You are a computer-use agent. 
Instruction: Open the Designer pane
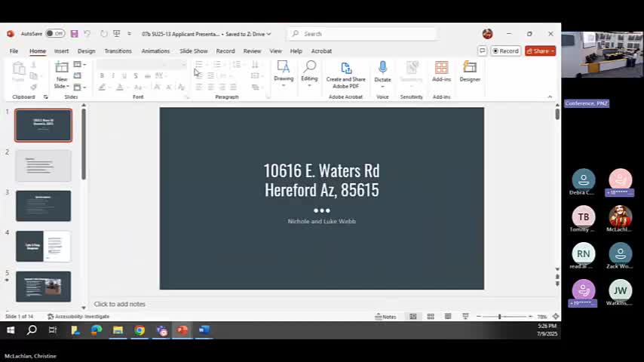(470, 72)
